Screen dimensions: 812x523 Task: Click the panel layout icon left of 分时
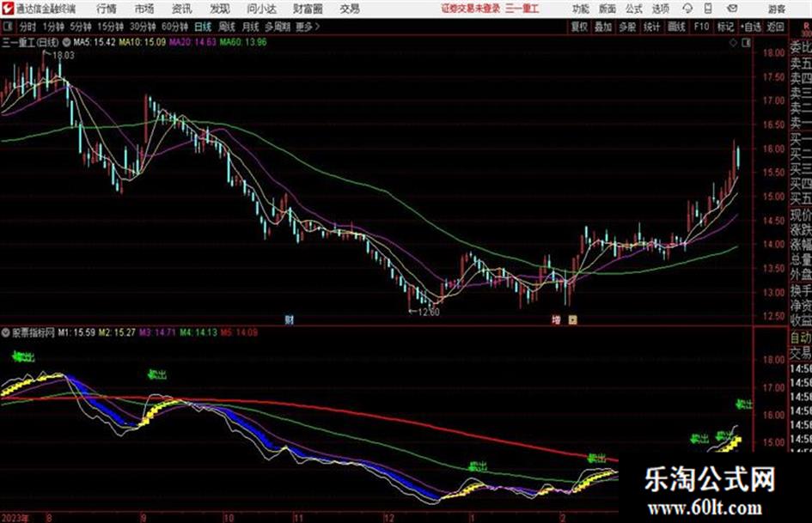click(8, 27)
